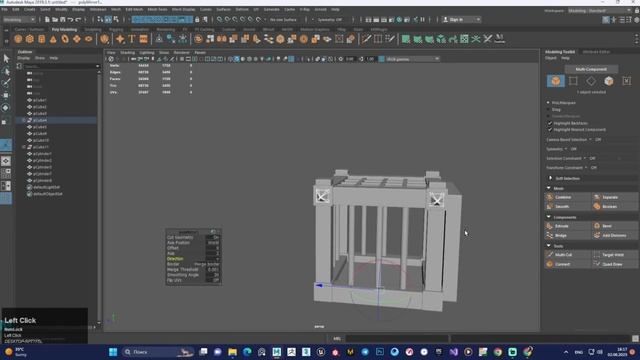Select the Drag radio option
The image size is (640, 360).
(548, 109)
